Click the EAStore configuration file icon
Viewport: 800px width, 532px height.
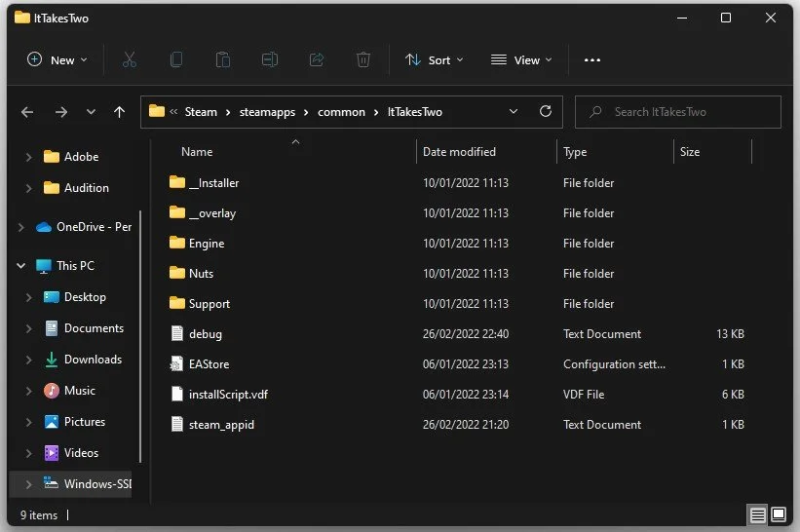pyautogui.click(x=176, y=363)
